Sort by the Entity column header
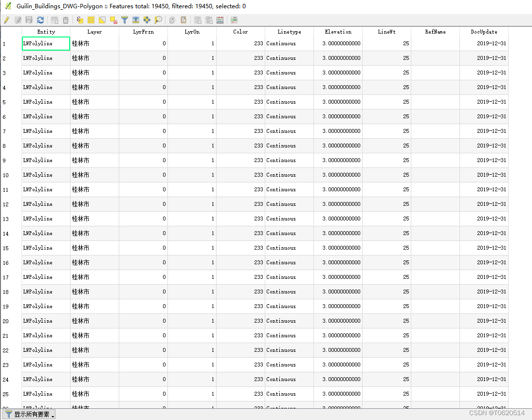The width and height of the screenshot is (532, 420). coord(46,32)
